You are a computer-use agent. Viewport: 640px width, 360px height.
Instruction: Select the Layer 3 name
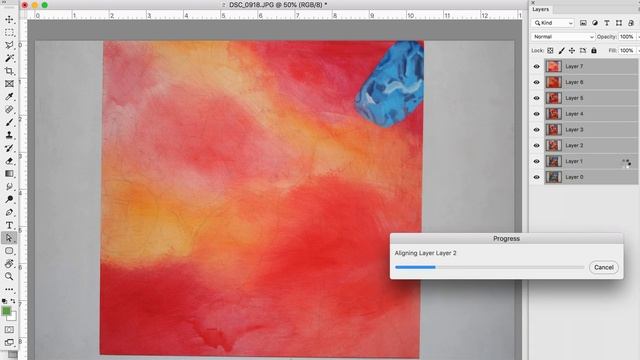tap(574, 130)
